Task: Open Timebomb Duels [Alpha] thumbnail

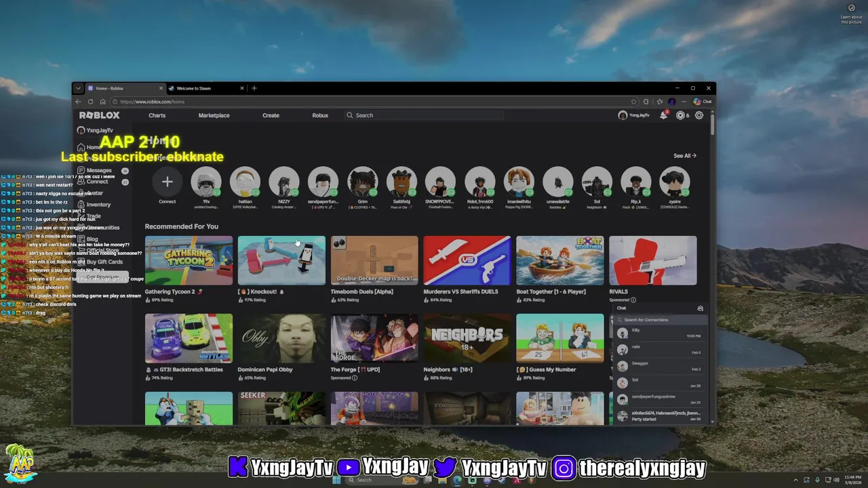Action: click(374, 260)
